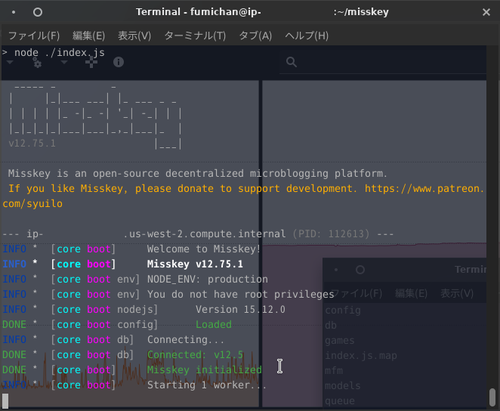Click the circle button in terminal title bar
Image resolution: width=500 pixels, height=411 pixels.
tap(38, 12)
